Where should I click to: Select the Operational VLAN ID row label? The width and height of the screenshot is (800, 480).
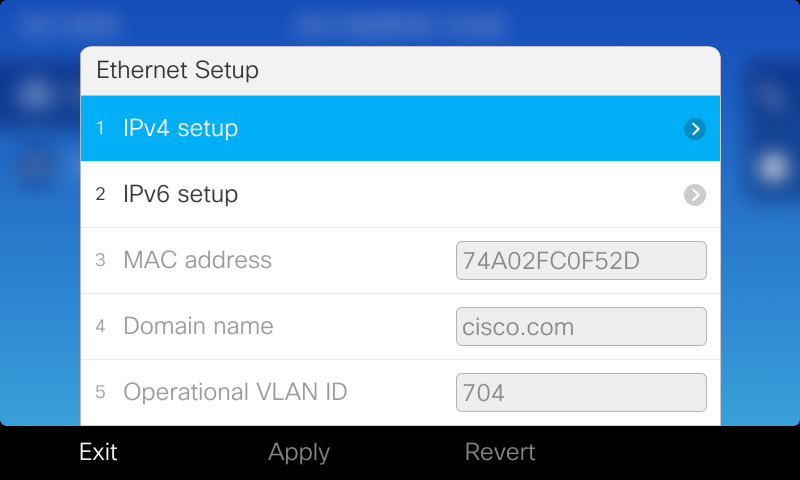coord(235,392)
